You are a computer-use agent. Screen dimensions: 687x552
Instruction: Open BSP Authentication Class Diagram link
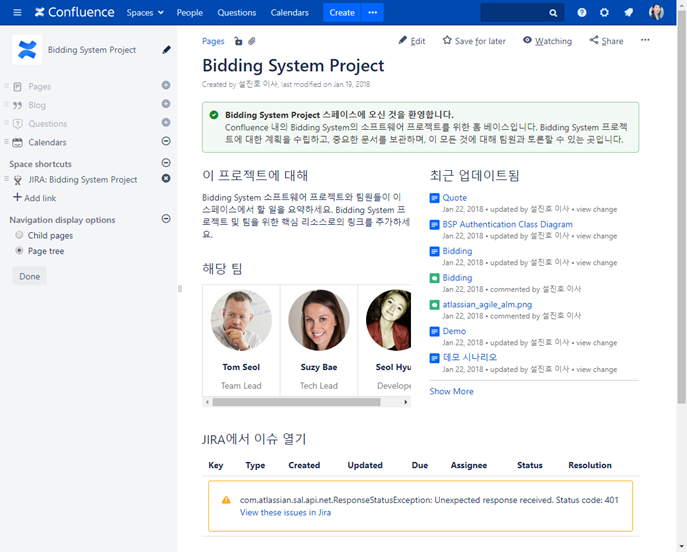click(507, 224)
